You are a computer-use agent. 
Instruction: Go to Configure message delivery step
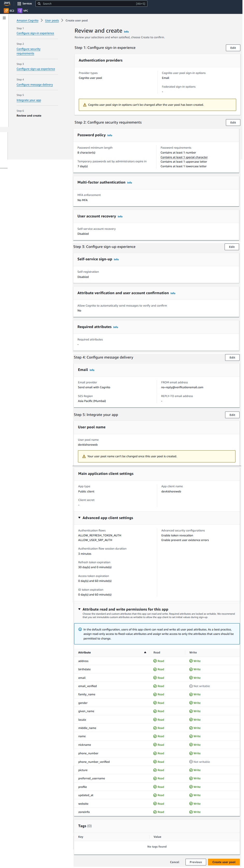coord(34,85)
